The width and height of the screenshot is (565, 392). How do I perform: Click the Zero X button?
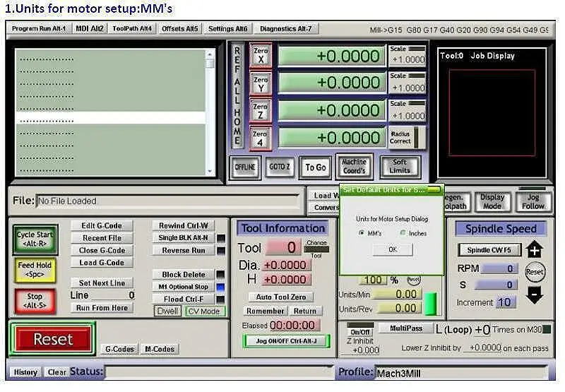coord(261,56)
